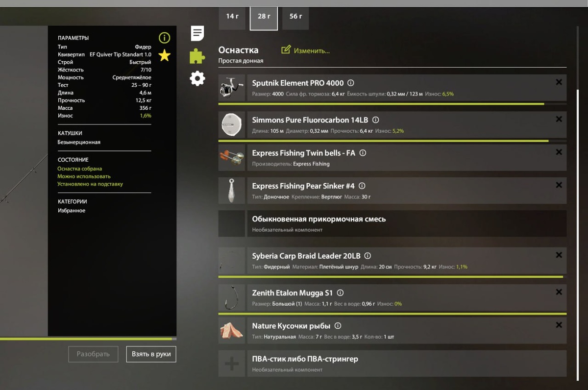588x390 pixels.
Task: Remove Zenith Etalon Mugga S1 hook
Action: point(559,292)
